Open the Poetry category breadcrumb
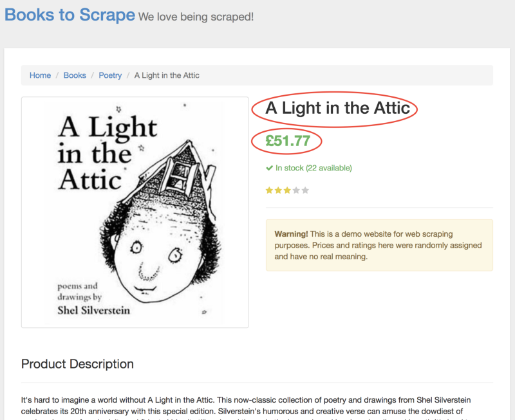Image resolution: width=515 pixels, height=420 pixels. [x=110, y=75]
